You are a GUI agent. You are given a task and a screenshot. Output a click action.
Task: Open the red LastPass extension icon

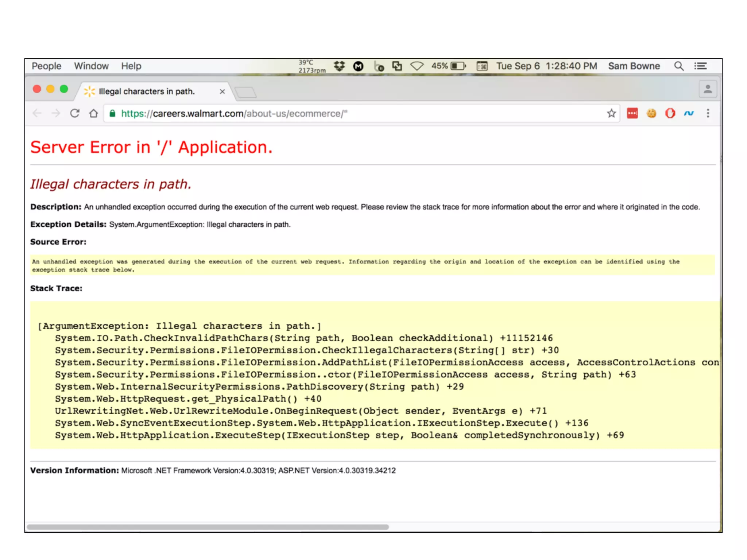(x=632, y=113)
